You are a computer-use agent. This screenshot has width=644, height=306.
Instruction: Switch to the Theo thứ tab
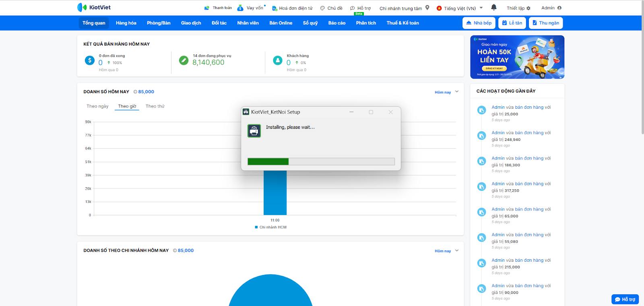(155, 106)
